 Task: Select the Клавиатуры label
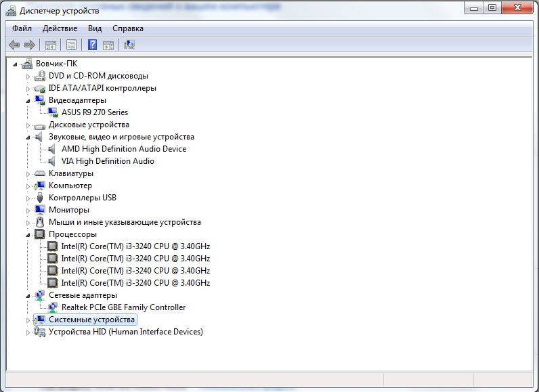coord(71,173)
